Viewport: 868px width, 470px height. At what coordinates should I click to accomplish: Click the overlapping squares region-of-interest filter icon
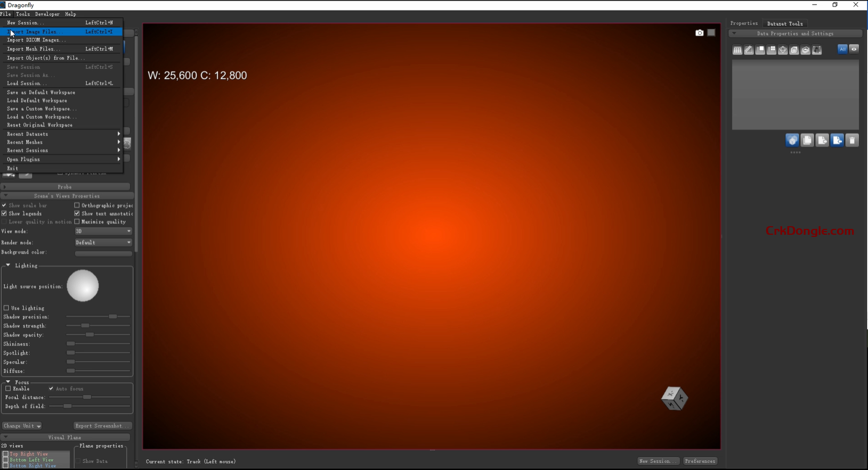[x=760, y=50]
